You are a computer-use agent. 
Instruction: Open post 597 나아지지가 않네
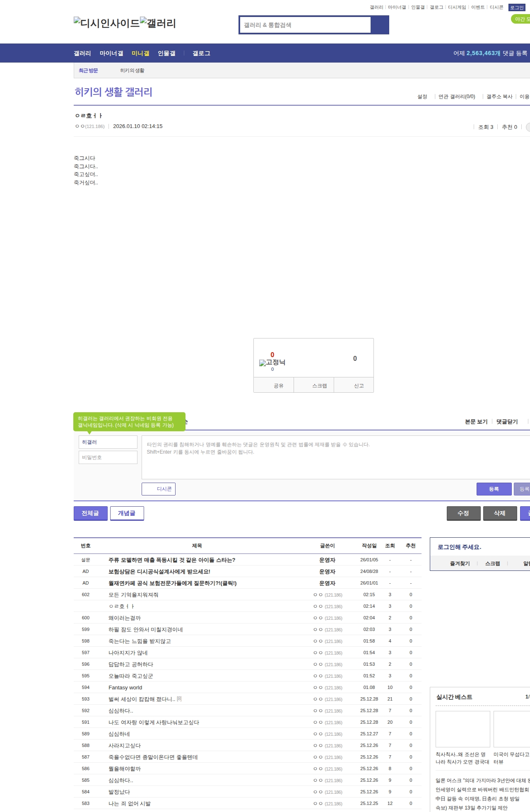[128, 652]
